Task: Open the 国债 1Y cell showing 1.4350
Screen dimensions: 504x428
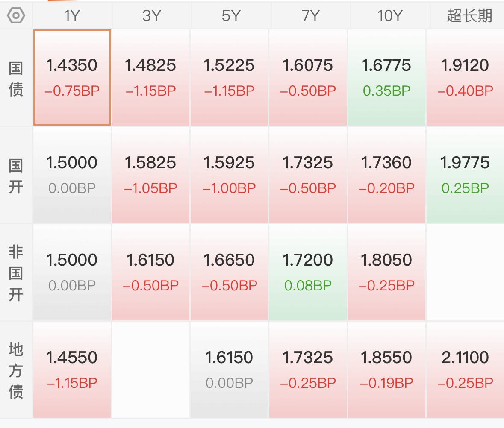Action: pos(72,77)
